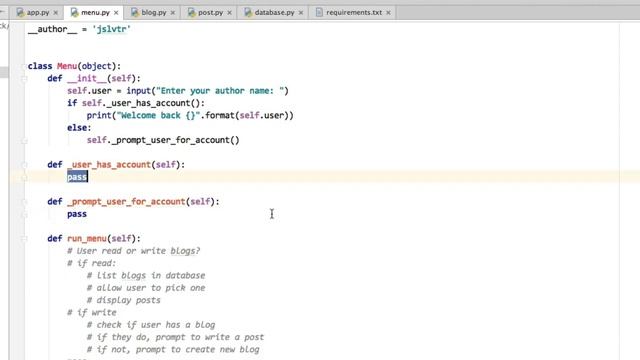This screenshot has width=640, height=360.
Task: Click the _user_has_account definition name
Action: (109, 164)
